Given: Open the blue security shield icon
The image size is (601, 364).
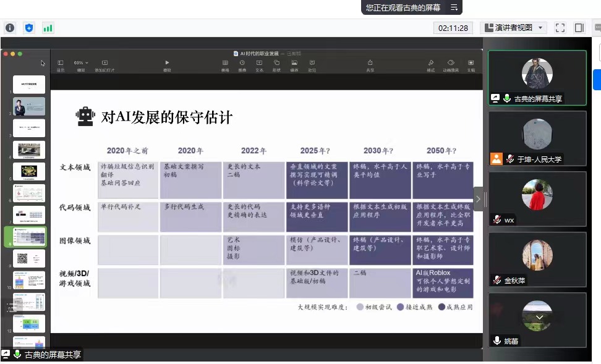Looking at the screenshot, I should coord(29,28).
